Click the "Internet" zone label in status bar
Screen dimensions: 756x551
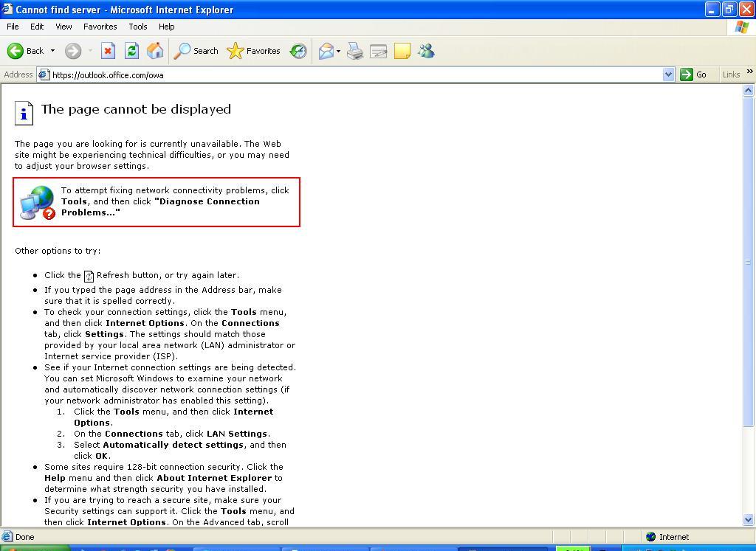tap(674, 537)
